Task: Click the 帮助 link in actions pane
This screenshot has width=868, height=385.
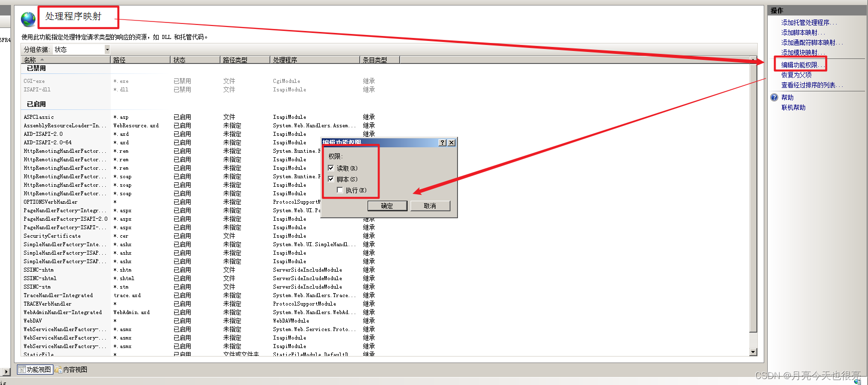Action: (x=787, y=97)
